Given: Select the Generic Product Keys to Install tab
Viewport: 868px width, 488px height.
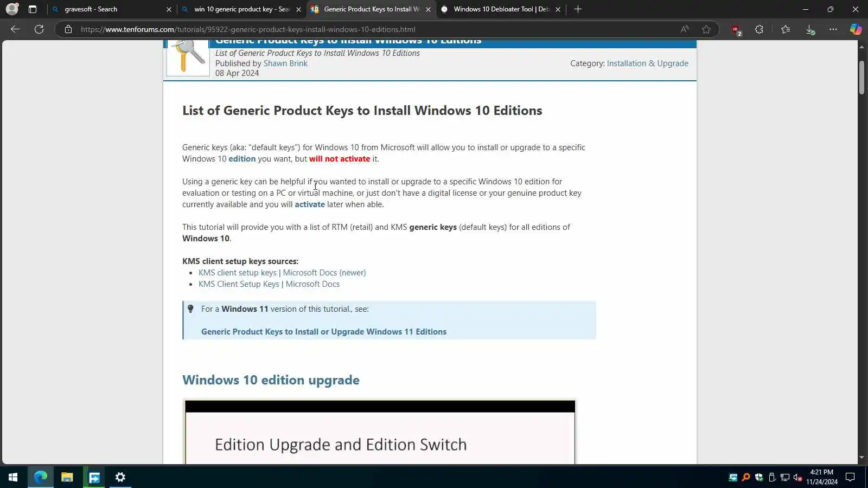Looking at the screenshot, I should 372,9.
